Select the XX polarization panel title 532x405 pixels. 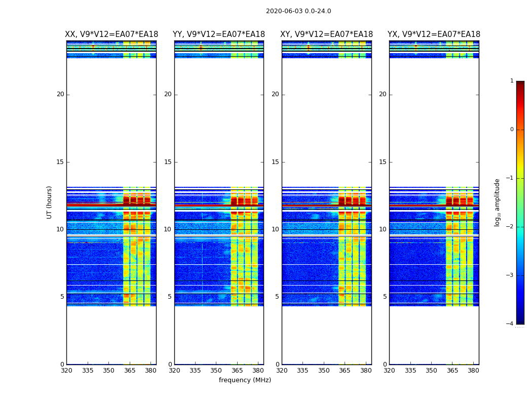pyautogui.click(x=111, y=34)
